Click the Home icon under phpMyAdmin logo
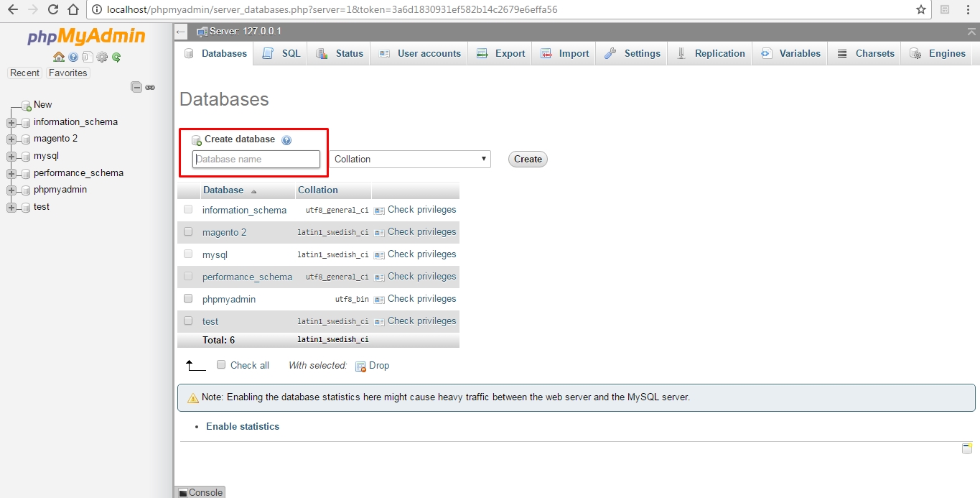Image resolution: width=980 pixels, height=498 pixels. [x=59, y=57]
